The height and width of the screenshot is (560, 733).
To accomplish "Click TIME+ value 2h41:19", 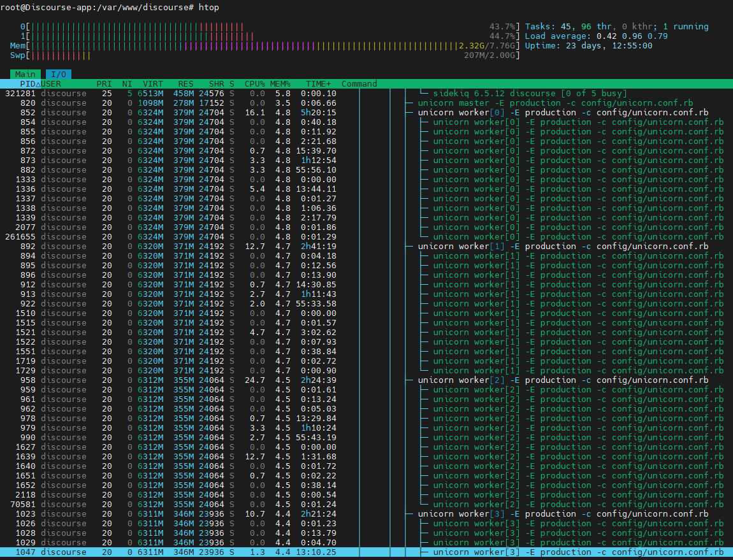I will tap(318, 247).
